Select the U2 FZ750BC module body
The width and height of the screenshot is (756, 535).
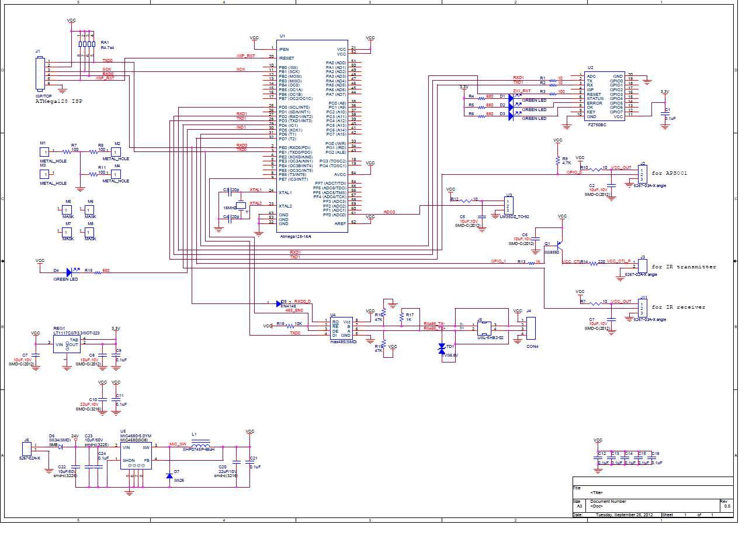tap(605, 96)
